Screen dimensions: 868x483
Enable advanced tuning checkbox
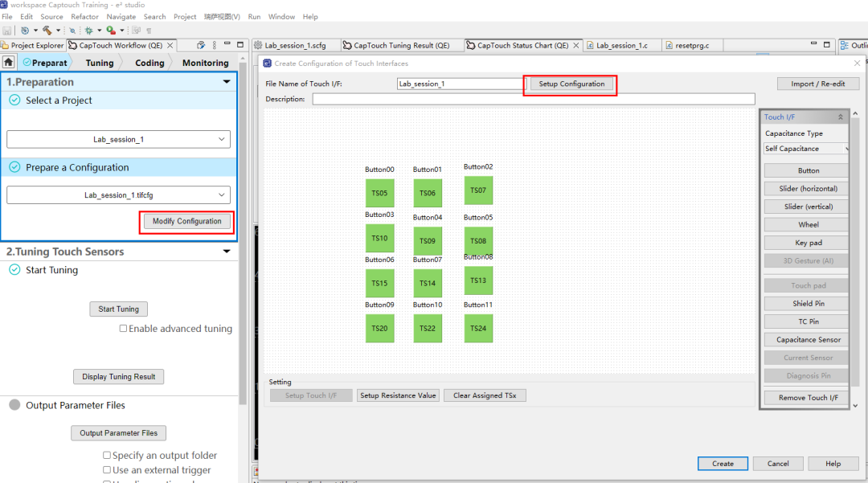pyautogui.click(x=123, y=329)
